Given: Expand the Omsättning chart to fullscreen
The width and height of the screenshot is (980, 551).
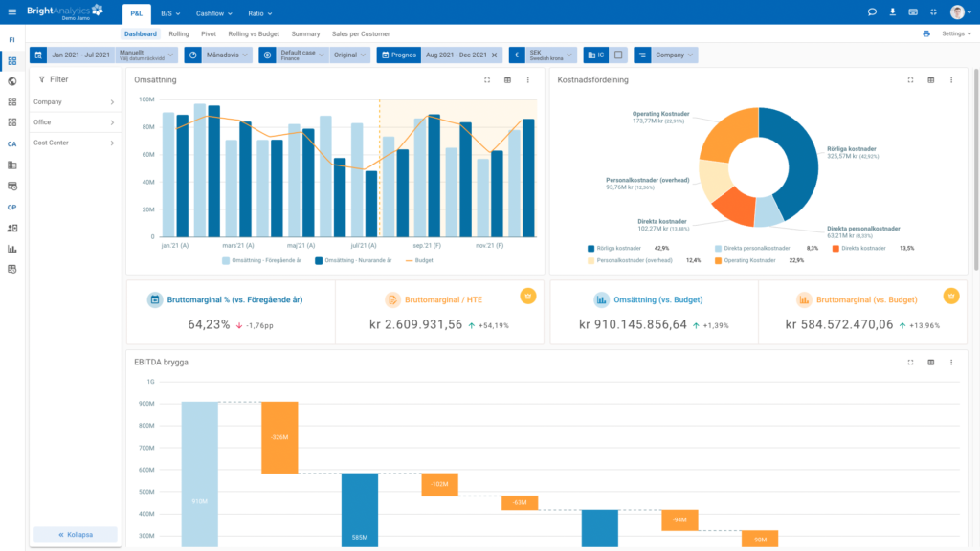Looking at the screenshot, I should [x=487, y=80].
